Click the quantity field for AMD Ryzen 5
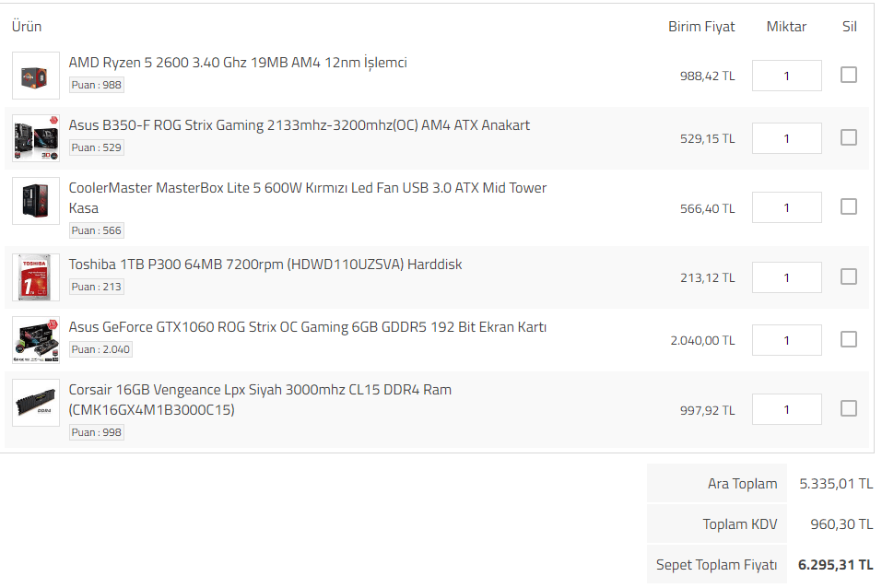 [x=786, y=76]
